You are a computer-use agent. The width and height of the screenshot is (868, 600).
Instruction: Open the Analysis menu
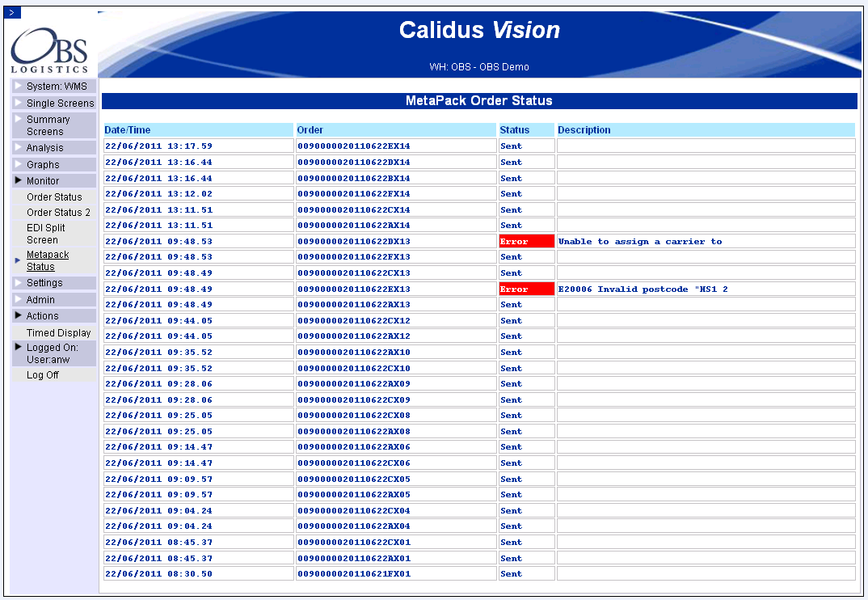click(44, 148)
